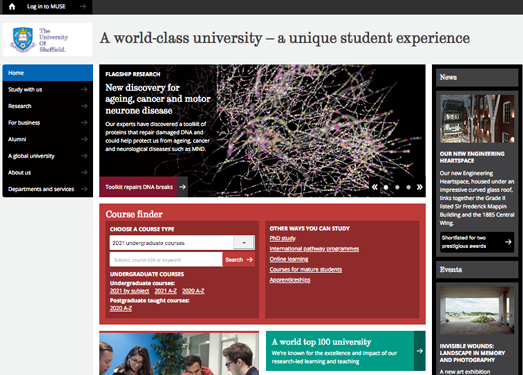Expand the Alumni arrow
523x375 pixels.
84,139
